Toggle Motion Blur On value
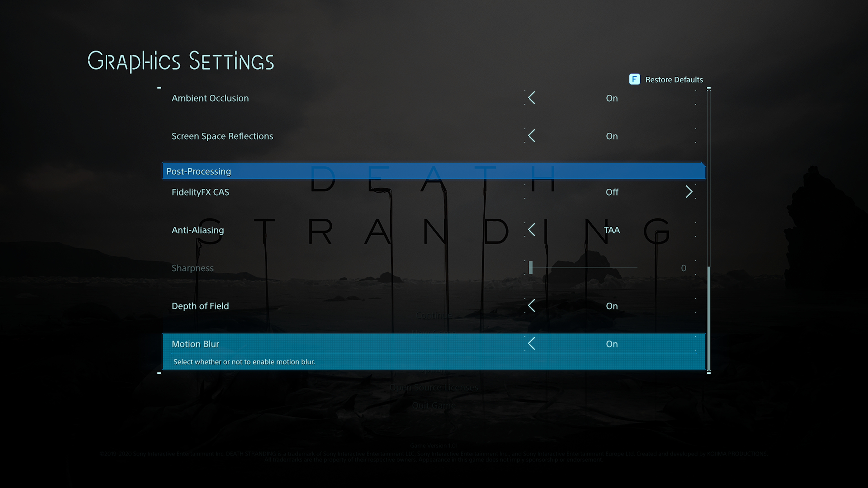The image size is (868, 488). [x=612, y=344]
